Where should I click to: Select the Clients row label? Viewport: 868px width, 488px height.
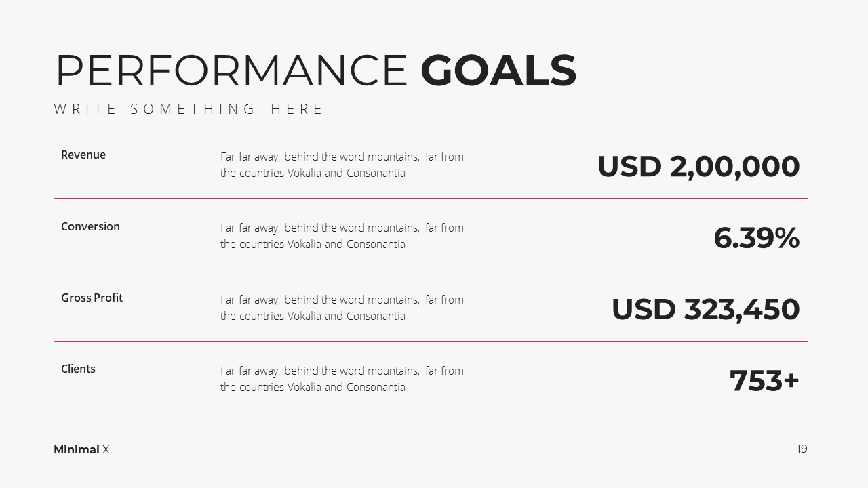78,369
